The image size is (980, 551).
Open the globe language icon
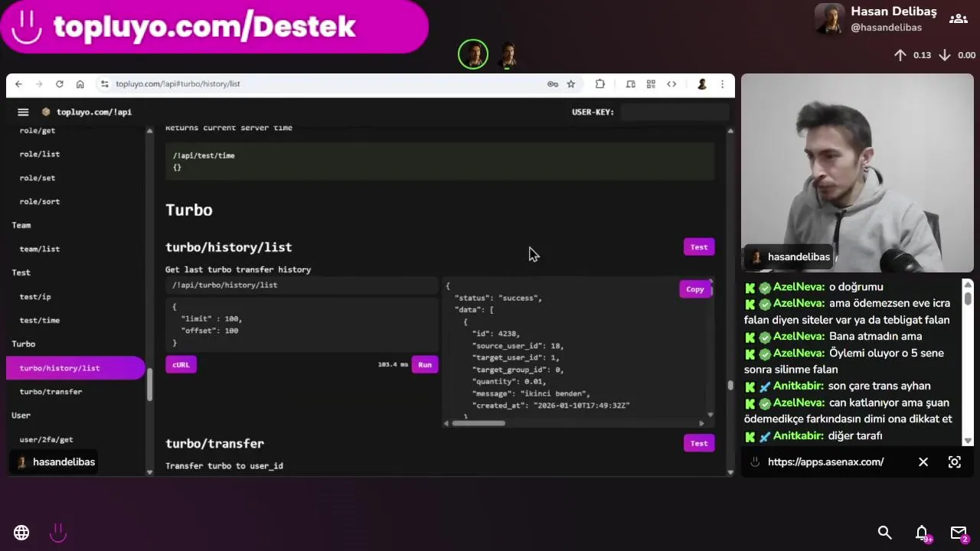click(21, 533)
